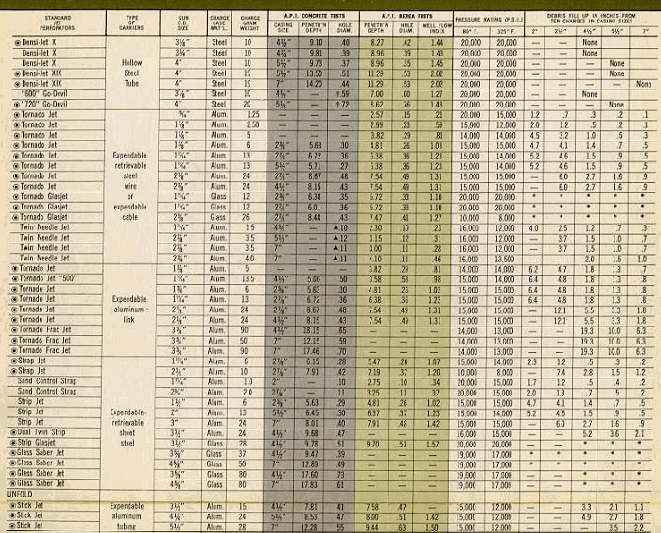
Task: Click the 1.25 charge gram weight value
Action: 253,114
